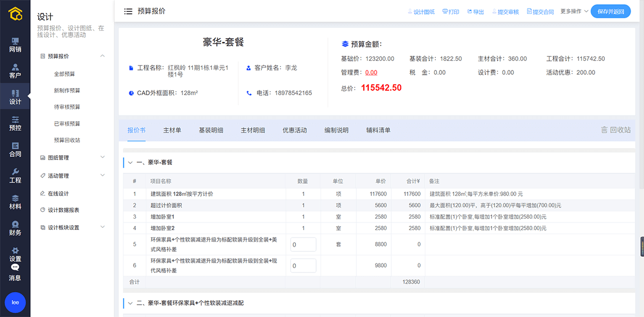
Task: Expand the 图纸管理 sidebar group
Action: coord(103,157)
